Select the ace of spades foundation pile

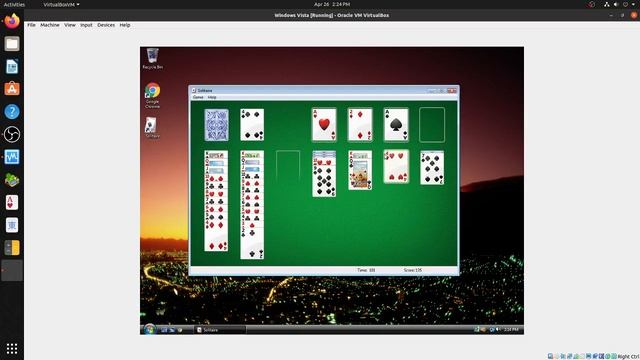[x=396, y=125]
